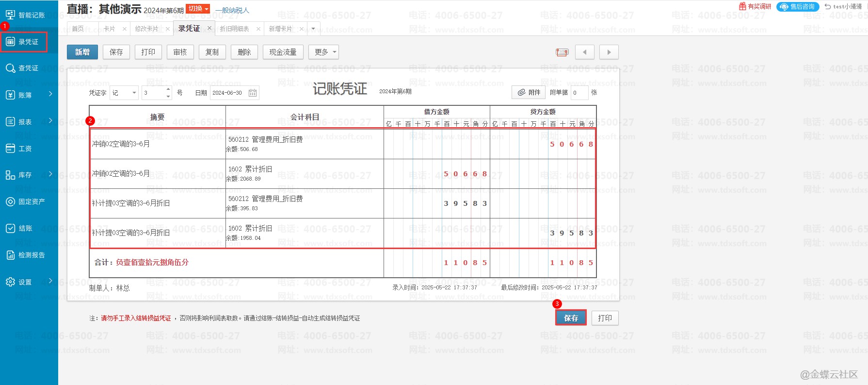This screenshot has width=868, height=385.
Task: Click the 附单据 count input field
Action: pos(579,92)
